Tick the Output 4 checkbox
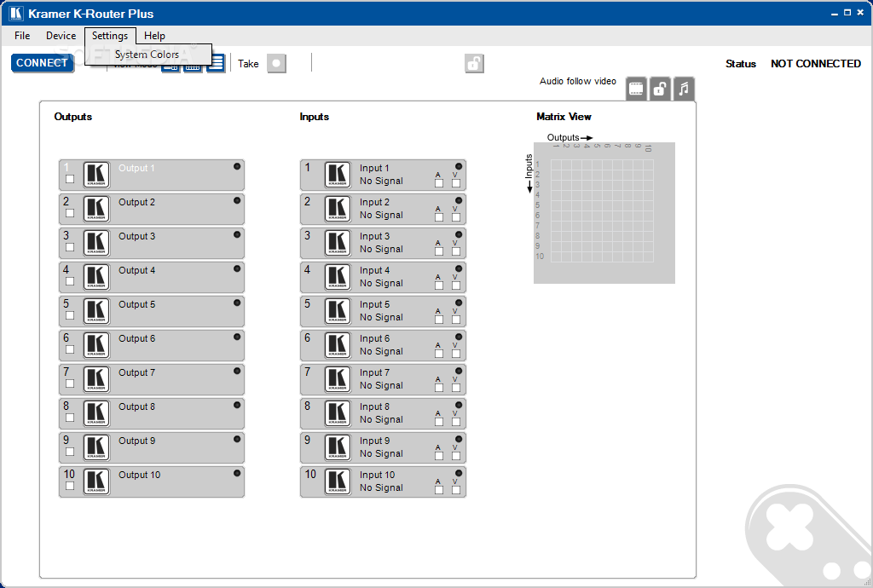Image resolution: width=873 pixels, height=588 pixels. (70, 281)
